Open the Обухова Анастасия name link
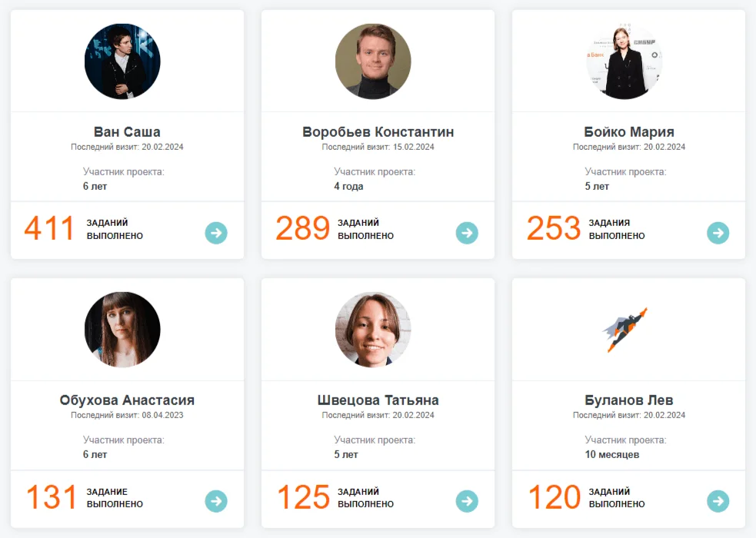This screenshot has width=756, height=538. 127,400
